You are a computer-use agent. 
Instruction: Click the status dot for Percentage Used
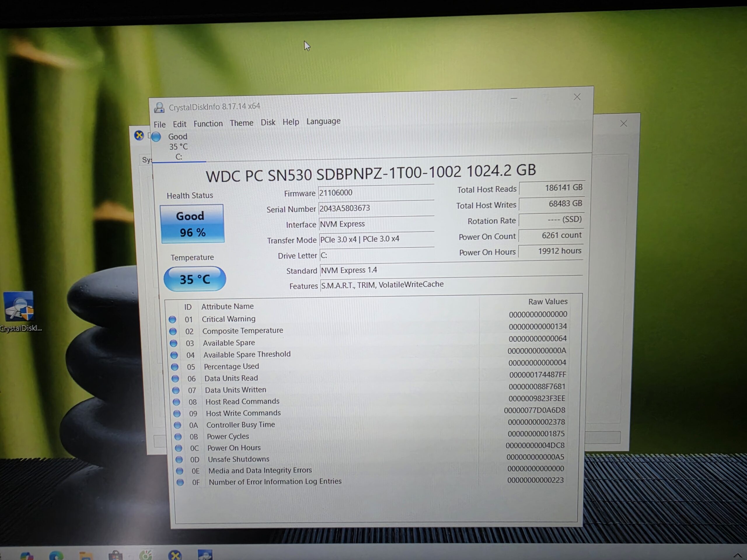(x=174, y=367)
